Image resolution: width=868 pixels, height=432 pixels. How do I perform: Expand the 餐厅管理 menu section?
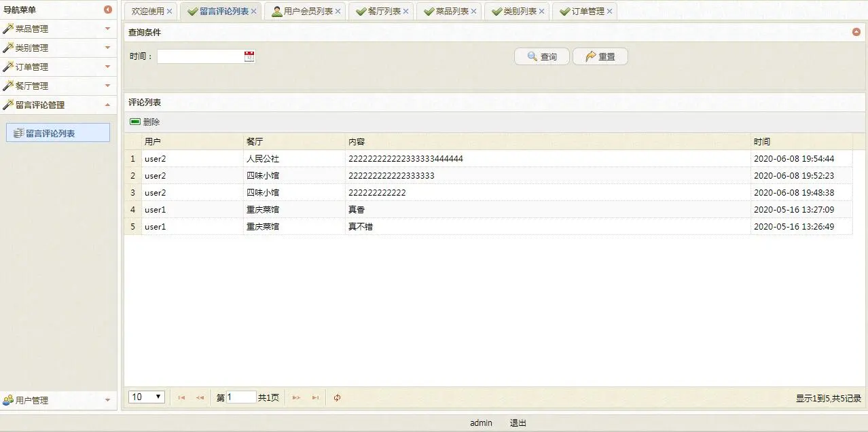point(107,86)
